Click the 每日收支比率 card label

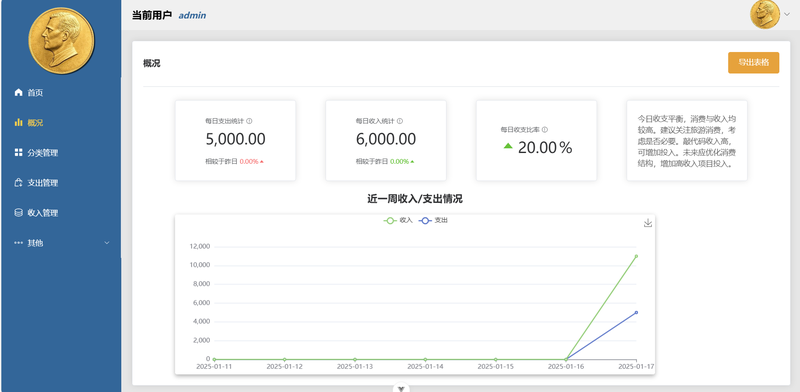point(520,130)
